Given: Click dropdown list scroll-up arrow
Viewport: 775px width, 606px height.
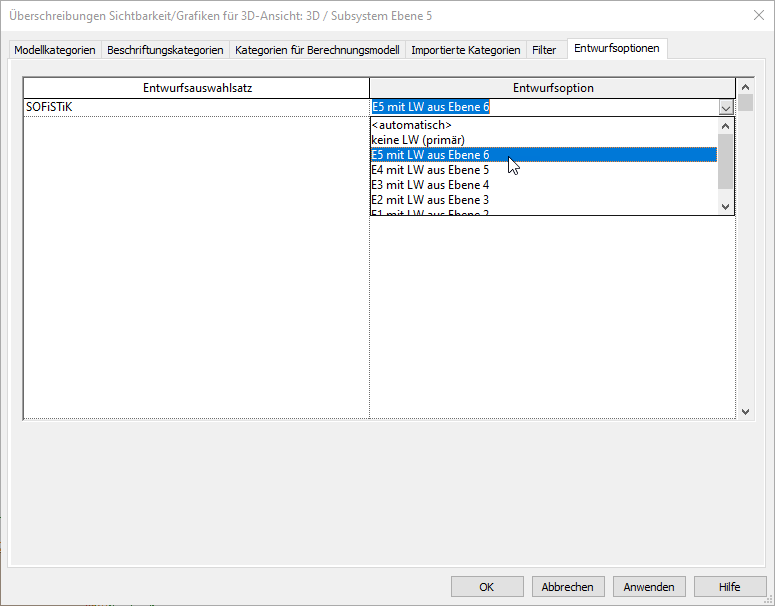Looking at the screenshot, I should [726, 126].
